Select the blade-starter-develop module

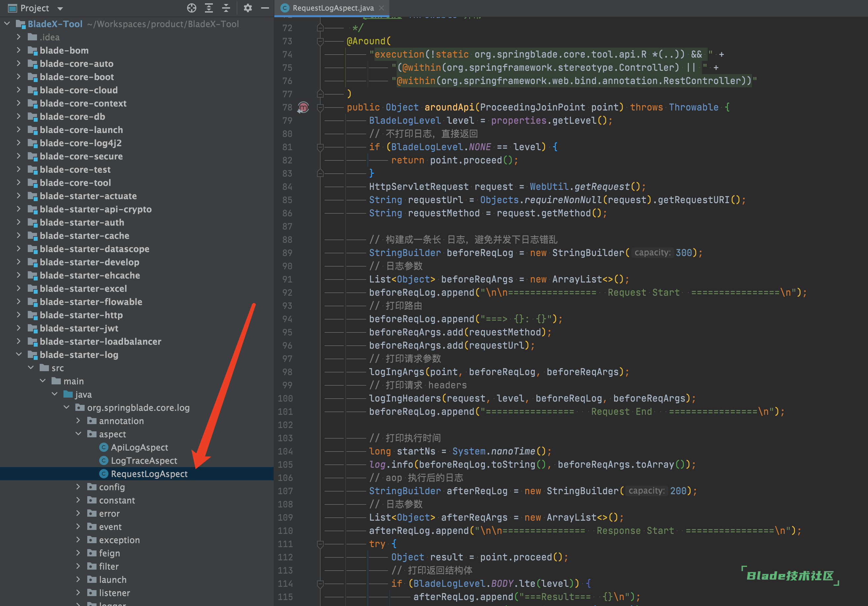tap(90, 262)
